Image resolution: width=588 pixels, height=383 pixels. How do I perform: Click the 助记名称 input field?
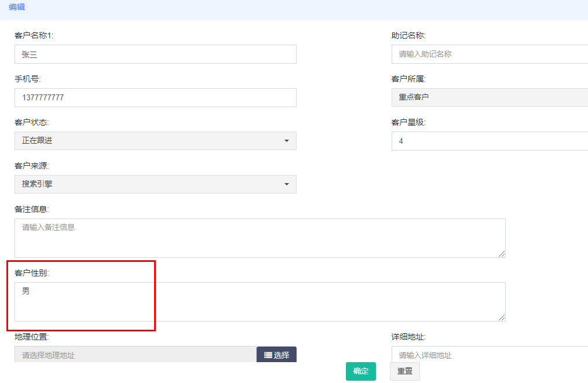pyautogui.click(x=490, y=54)
